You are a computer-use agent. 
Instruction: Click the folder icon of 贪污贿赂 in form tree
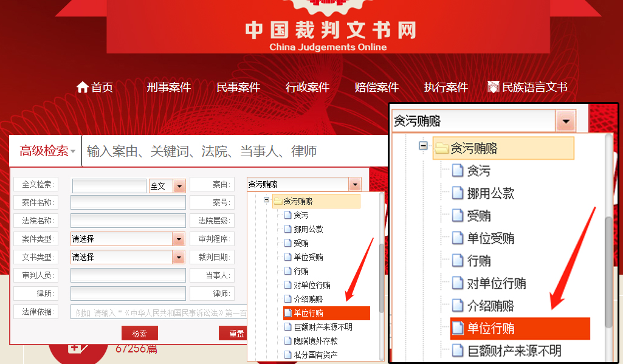pos(277,201)
